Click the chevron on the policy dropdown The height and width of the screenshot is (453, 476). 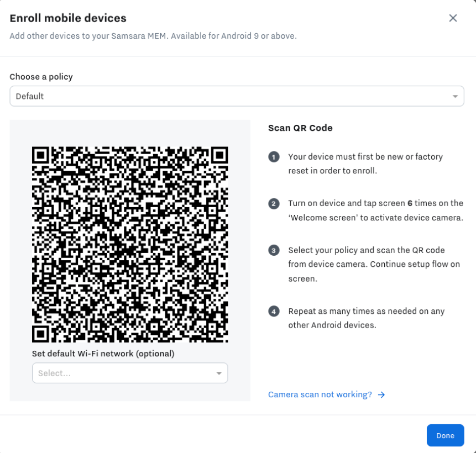click(x=456, y=96)
